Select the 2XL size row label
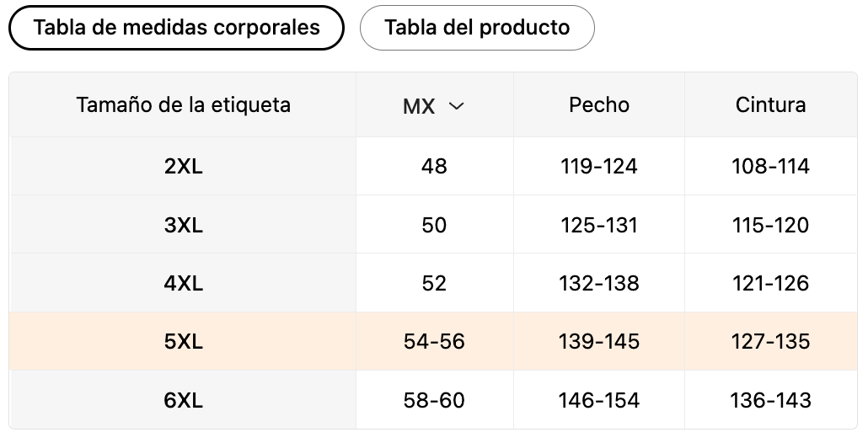 (183, 167)
